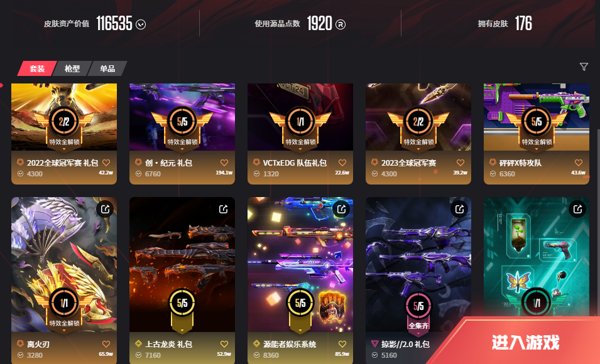600x364 pixels.
Task: Favorite the VCTxEDG 队伍礼包
Action: (x=342, y=163)
